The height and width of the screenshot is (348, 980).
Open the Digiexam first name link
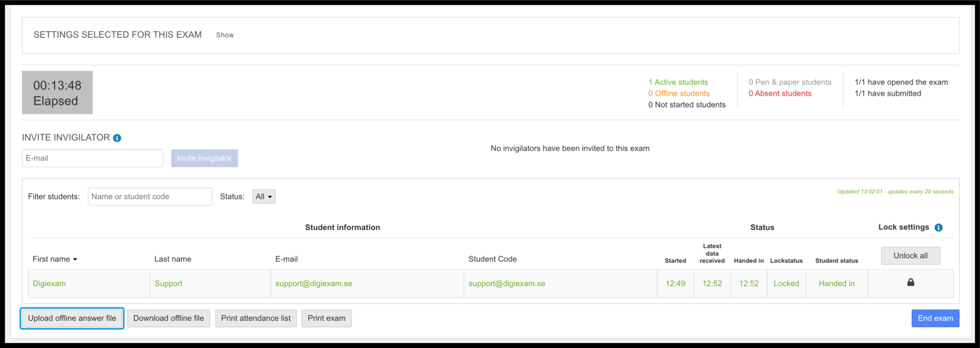[x=49, y=284]
